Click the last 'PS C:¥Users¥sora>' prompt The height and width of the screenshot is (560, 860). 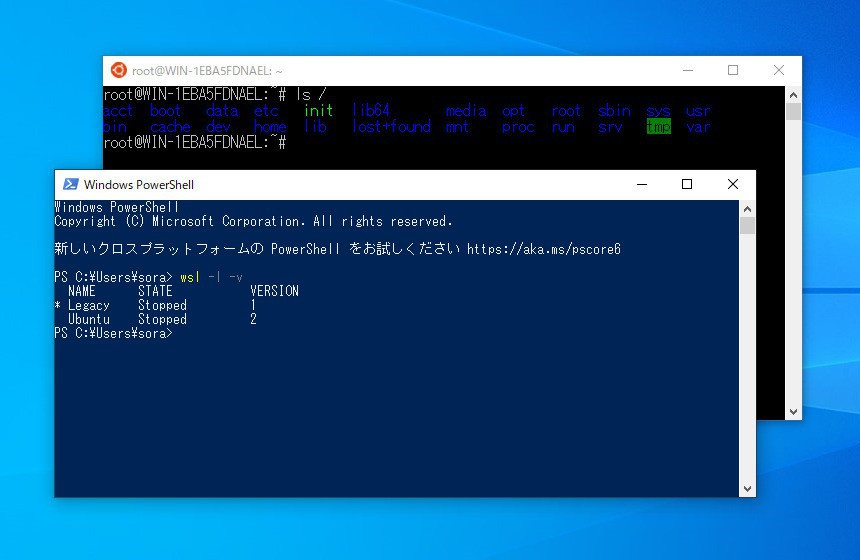pos(114,333)
